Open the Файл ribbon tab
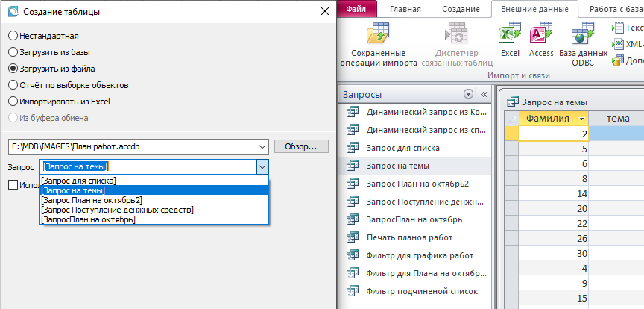Screen dimensions: 644x309 pyautogui.click(x=356, y=9)
